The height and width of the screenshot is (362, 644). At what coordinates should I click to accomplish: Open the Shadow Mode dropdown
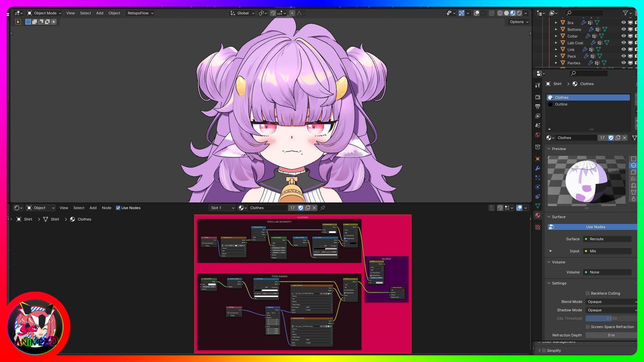(x=611, y=310)
